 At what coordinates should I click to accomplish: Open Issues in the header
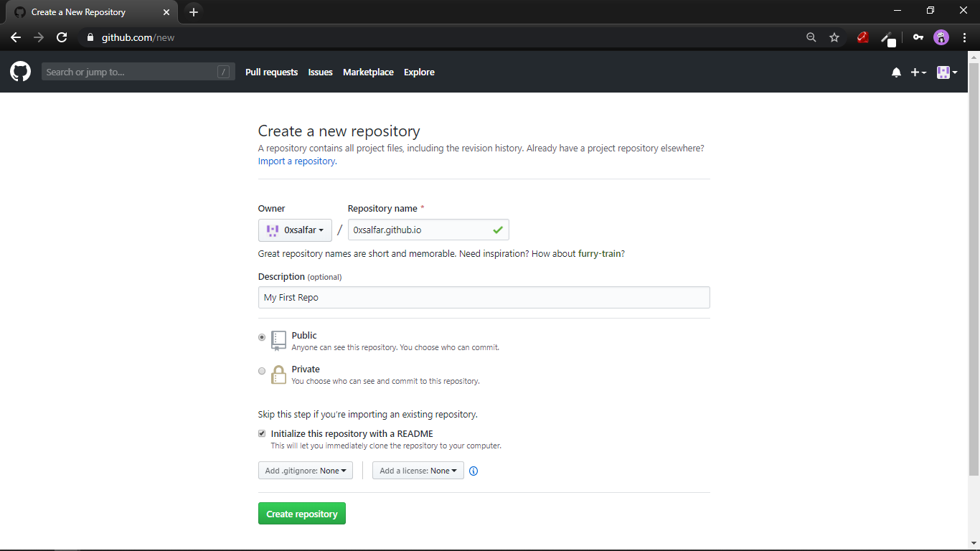pos(320,72)
